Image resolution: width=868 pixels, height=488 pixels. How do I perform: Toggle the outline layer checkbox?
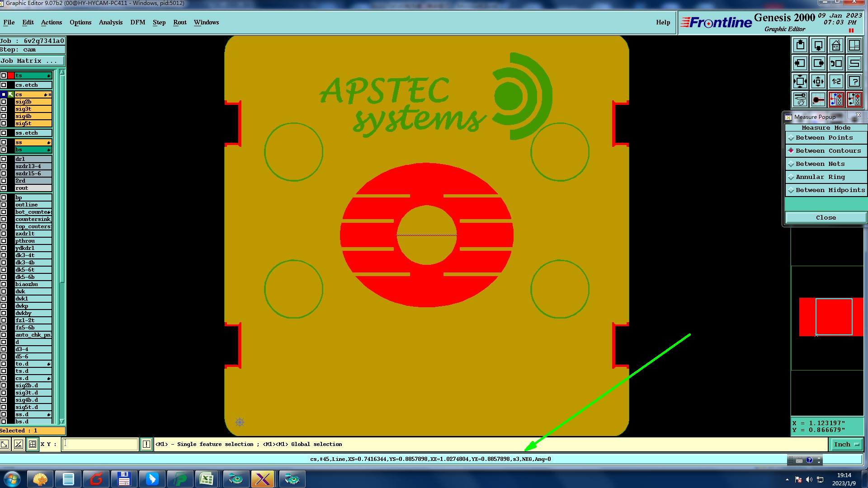[4, 205]
